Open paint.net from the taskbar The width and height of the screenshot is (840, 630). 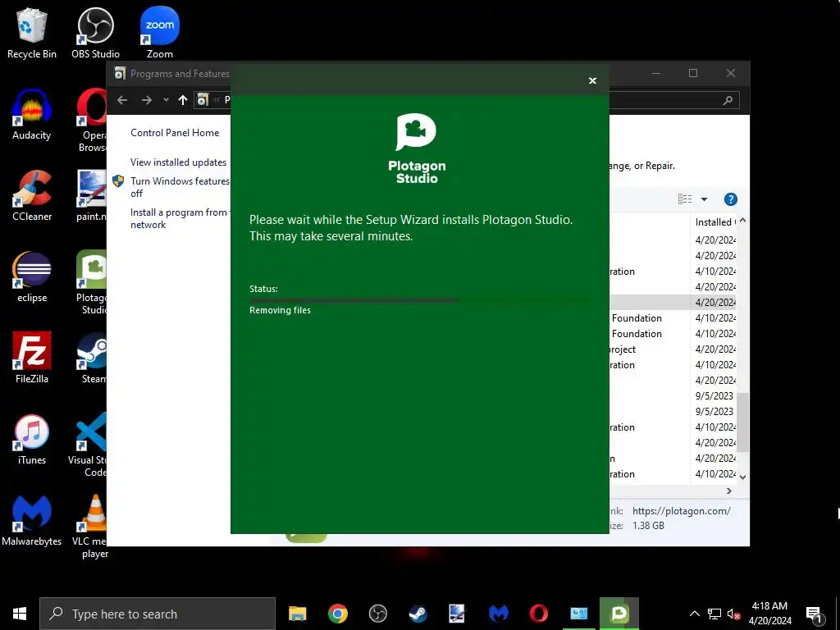[458, 614]
